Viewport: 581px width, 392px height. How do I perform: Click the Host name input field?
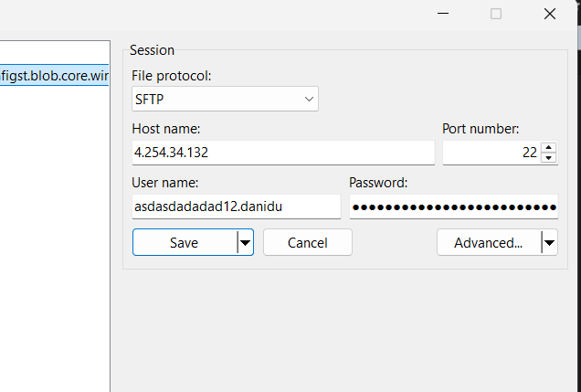point(283,153)
